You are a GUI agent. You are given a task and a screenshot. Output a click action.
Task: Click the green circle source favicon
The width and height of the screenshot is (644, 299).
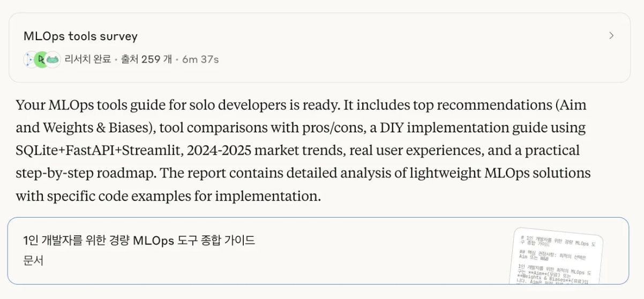(41, 59)
